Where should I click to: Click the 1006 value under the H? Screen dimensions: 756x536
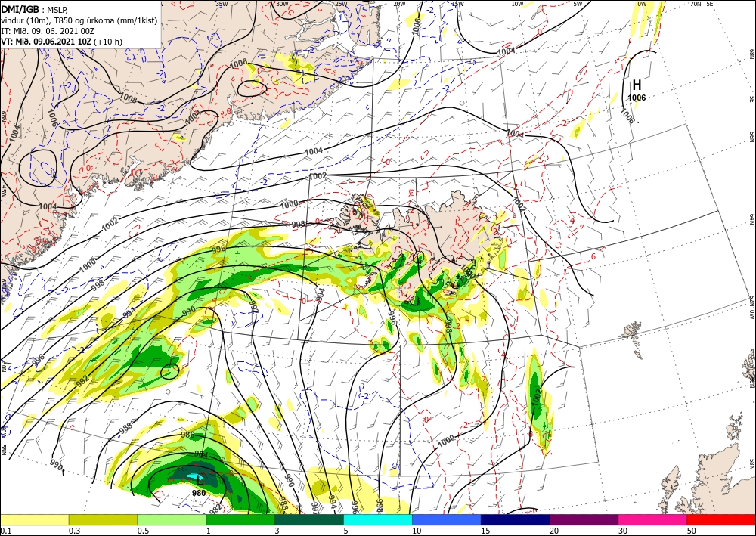pos(637,98)
